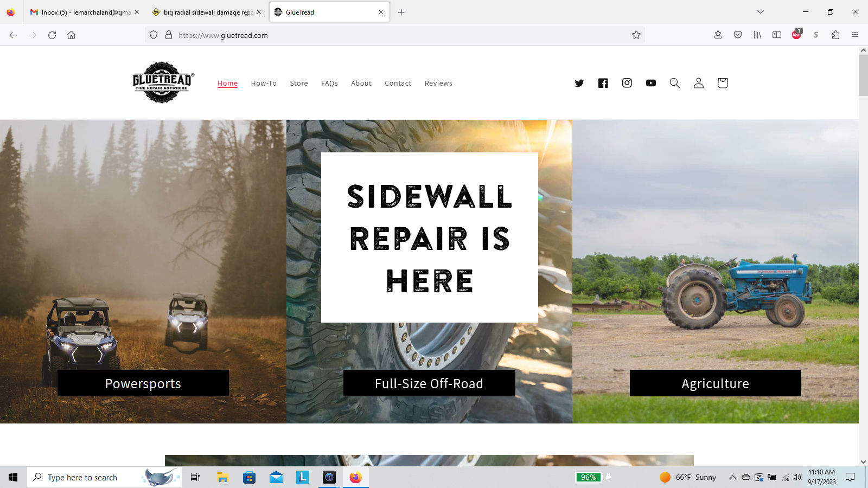
Task: Choose Full-Size Off-Road category button
Action: 429,383
